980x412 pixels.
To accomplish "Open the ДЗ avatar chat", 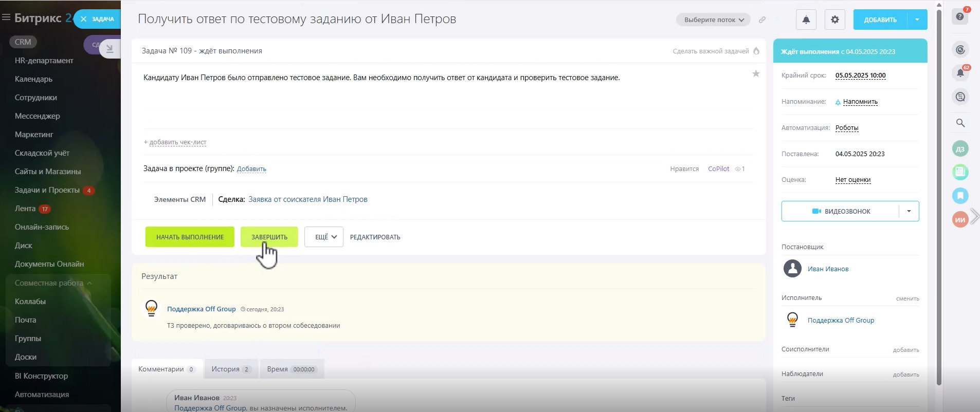I will [x=960, y=149].
